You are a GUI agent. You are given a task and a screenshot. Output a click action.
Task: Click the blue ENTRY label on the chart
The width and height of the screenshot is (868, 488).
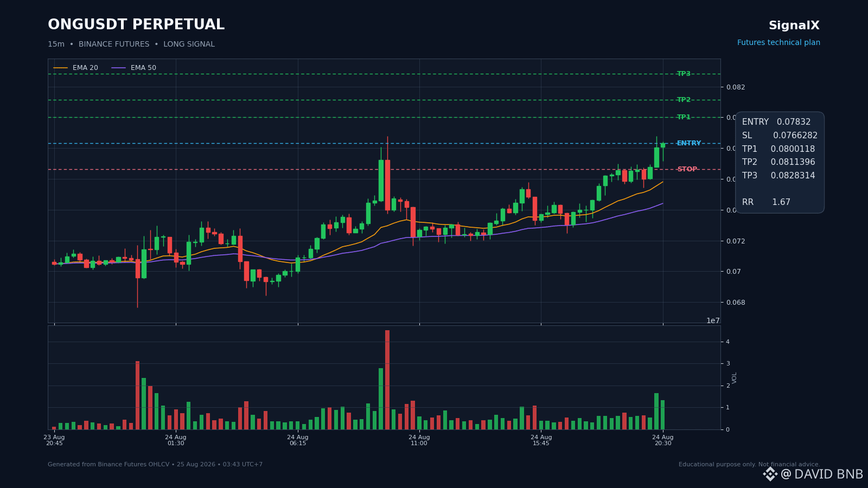[689, 143]
